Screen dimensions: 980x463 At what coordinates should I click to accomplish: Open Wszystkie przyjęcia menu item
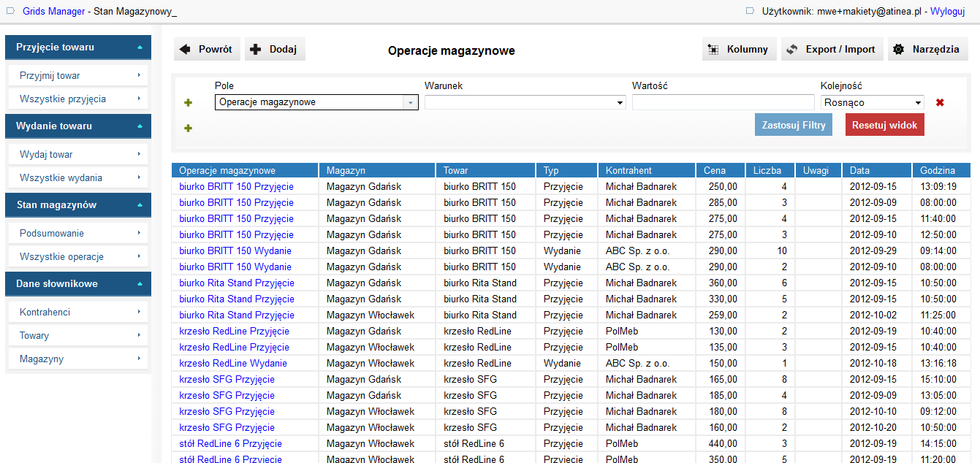coord(79,99)
